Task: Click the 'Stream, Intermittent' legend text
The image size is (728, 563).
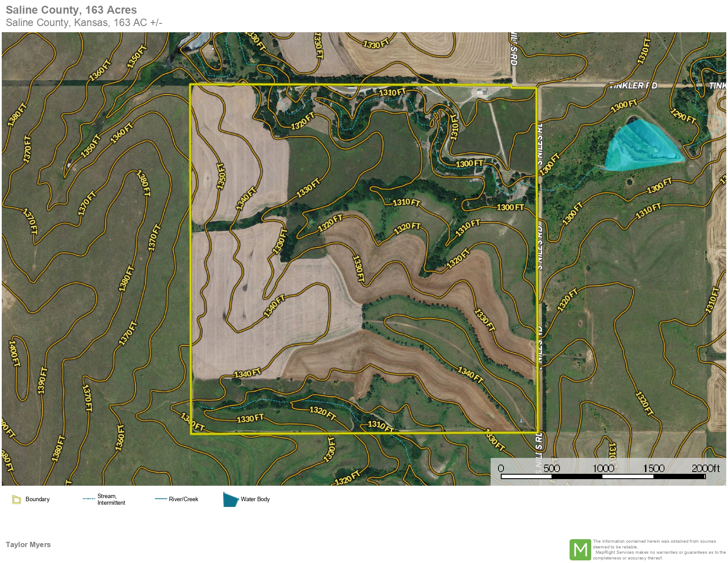Action: (x=111, y=499)
